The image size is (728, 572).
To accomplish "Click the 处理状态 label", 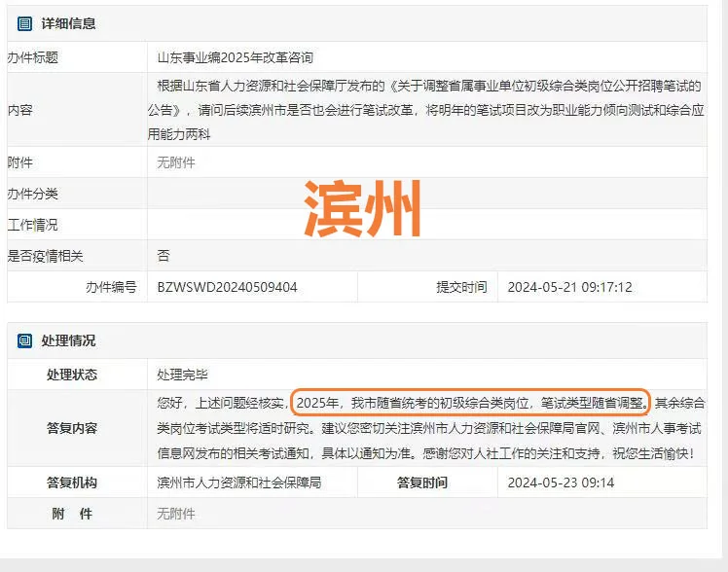I will (x=72, y=375).
